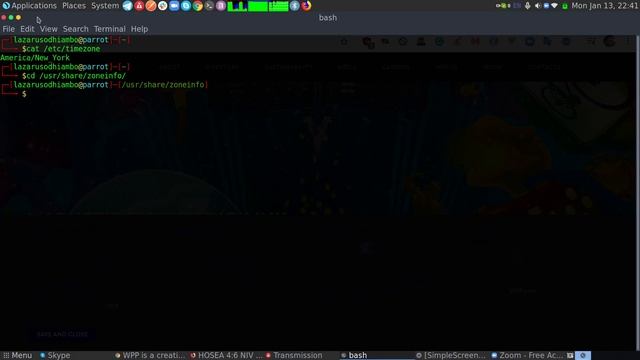This screenshot has height=360, width=640.
Task: Click the third green system monitor graph
Action: (279, 6)
